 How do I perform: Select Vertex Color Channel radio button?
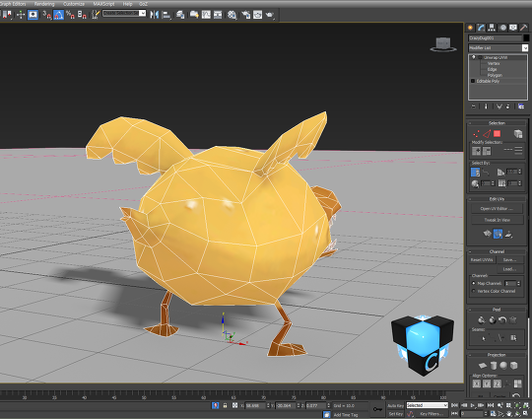tap(474, 291)
